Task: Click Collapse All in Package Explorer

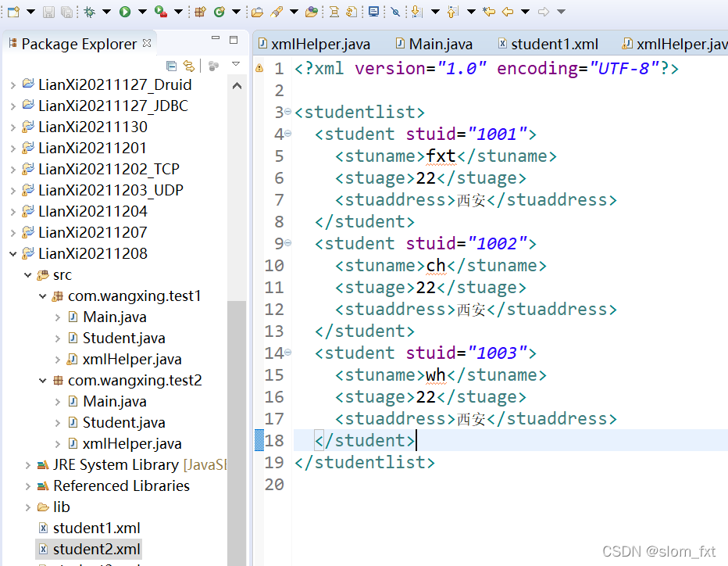Action: (171, 66)
